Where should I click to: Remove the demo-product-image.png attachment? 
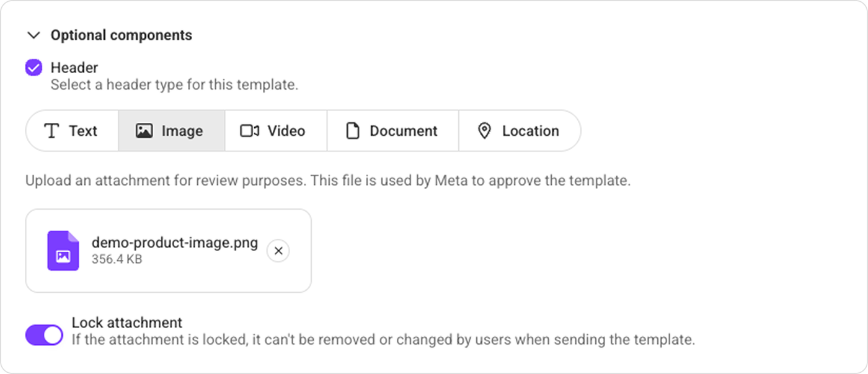278,251
